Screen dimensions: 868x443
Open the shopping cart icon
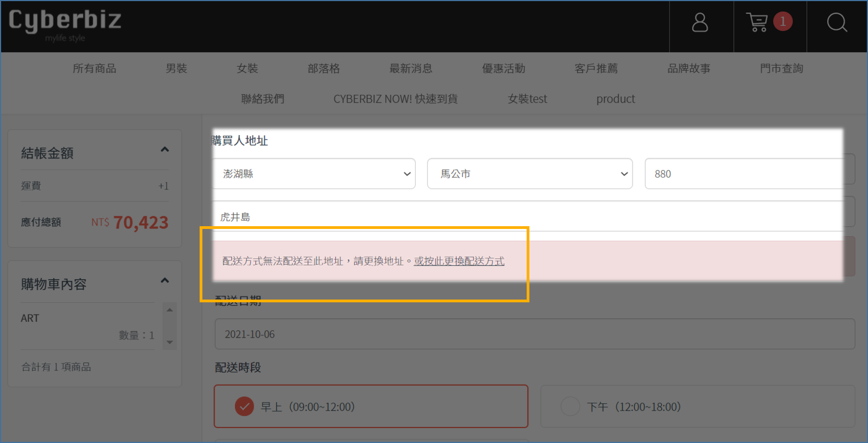tap(757, 23)
